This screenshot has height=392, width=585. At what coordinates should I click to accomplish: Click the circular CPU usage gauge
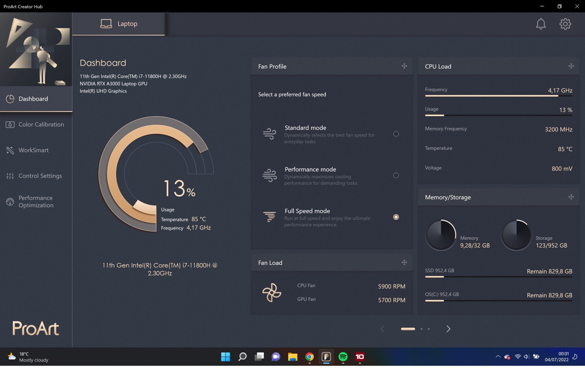point(156,174)
